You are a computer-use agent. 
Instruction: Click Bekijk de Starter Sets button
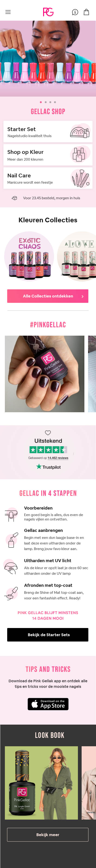click(48, 635)
